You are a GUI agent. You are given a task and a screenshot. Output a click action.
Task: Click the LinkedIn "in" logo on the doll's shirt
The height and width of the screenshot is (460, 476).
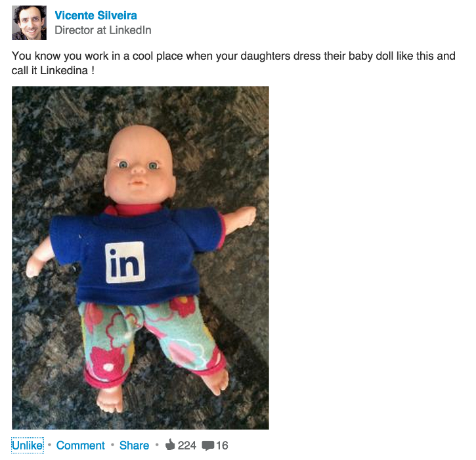point(125,262)
